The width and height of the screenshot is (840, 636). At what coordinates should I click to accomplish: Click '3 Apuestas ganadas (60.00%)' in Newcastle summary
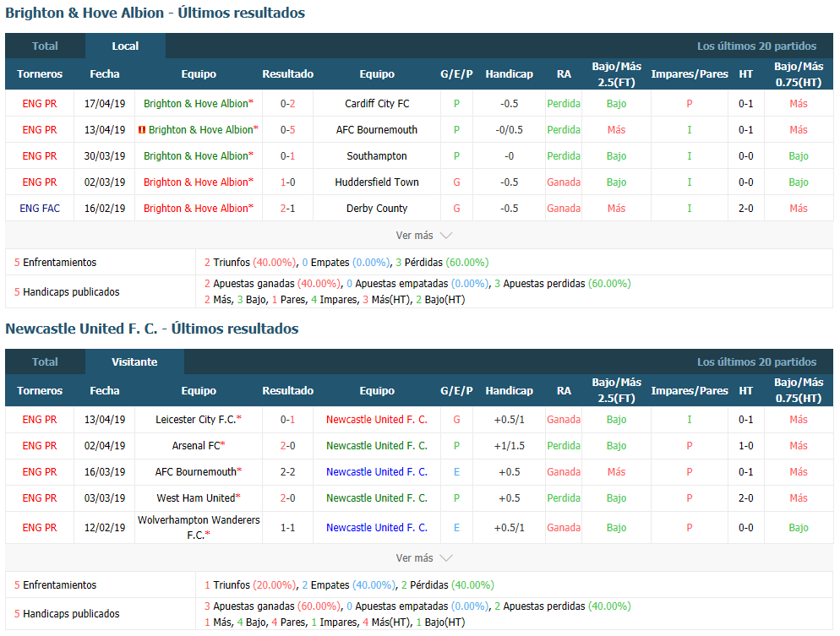[x=273, y=606]
